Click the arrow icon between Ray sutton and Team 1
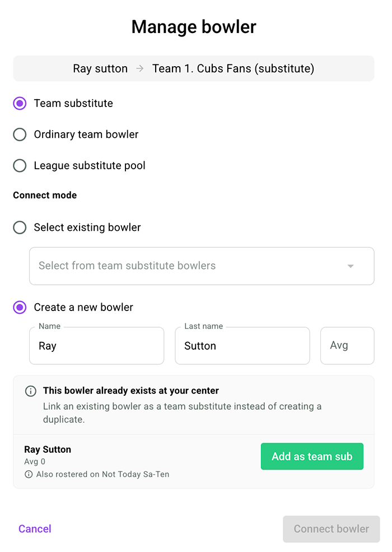This screenshot has height=552, width=392. 140,68
